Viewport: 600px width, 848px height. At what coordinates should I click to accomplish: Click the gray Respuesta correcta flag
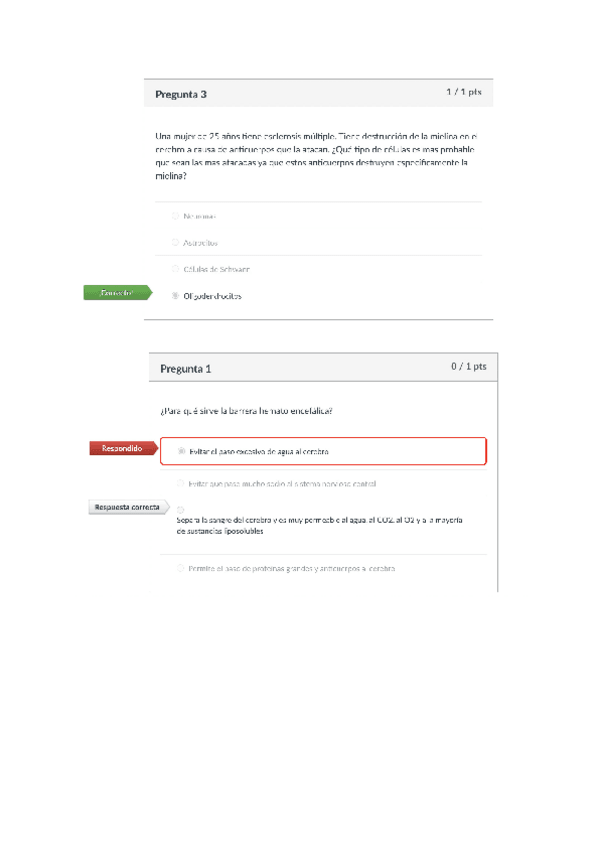click(x=125, y=507)
